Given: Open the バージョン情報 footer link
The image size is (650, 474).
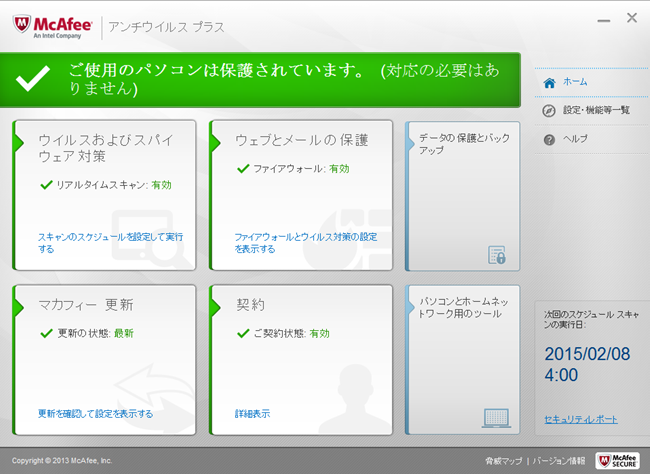Looking at the screenshot, I should (x=558, y=461).
